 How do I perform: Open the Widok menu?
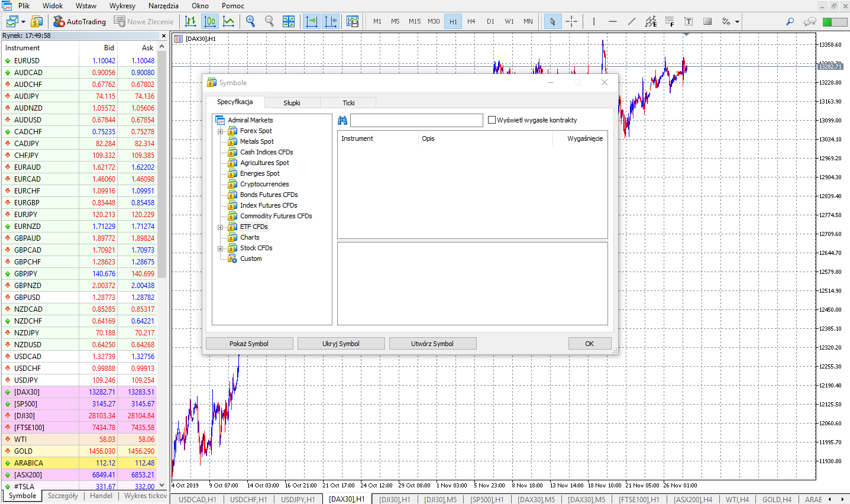(x=53, y=6)
